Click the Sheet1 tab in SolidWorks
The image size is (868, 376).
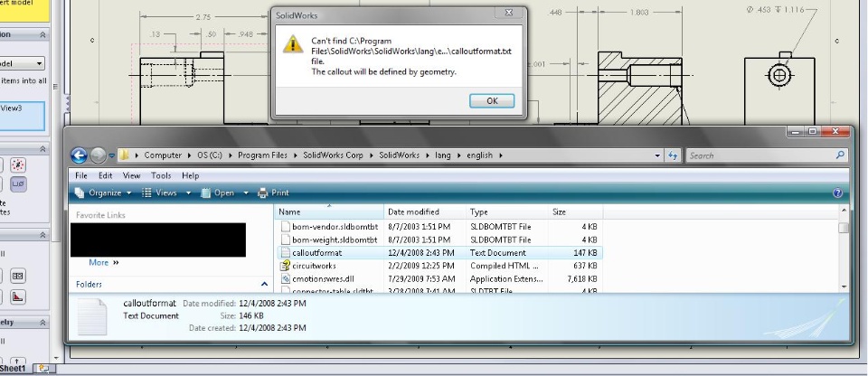point(13,368)
